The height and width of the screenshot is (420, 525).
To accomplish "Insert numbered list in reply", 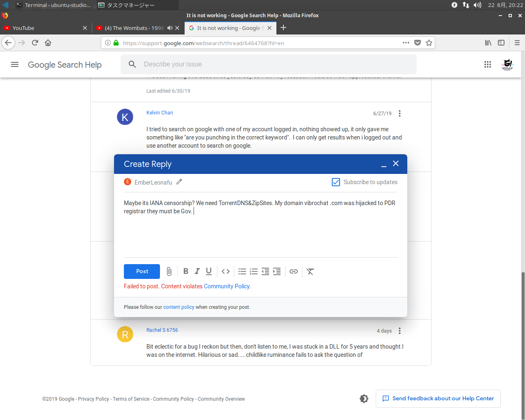I will pyautogui.click(x=254, y=272).
